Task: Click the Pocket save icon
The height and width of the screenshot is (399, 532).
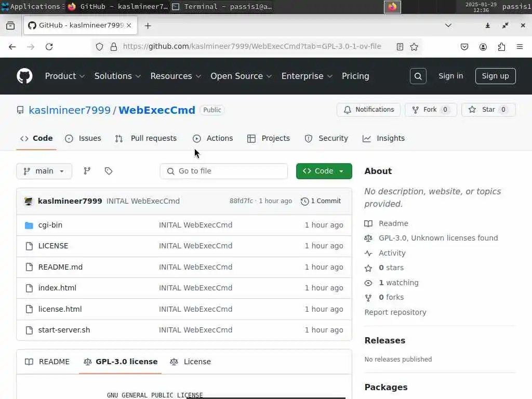Action: click(x=464, y=47)
